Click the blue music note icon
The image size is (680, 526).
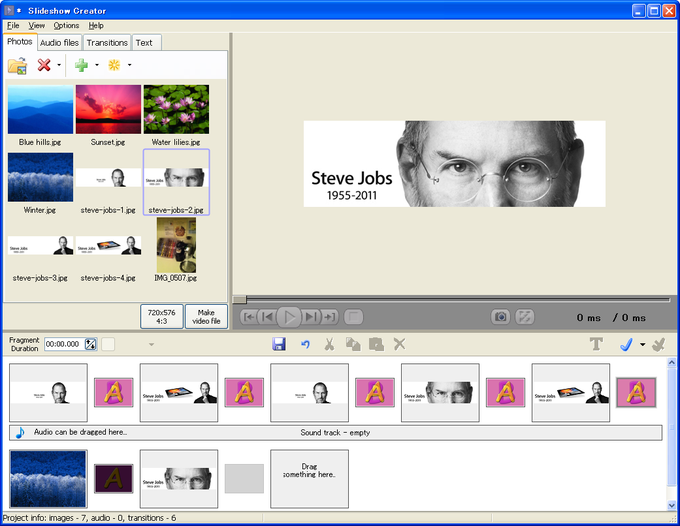(20, 432)
